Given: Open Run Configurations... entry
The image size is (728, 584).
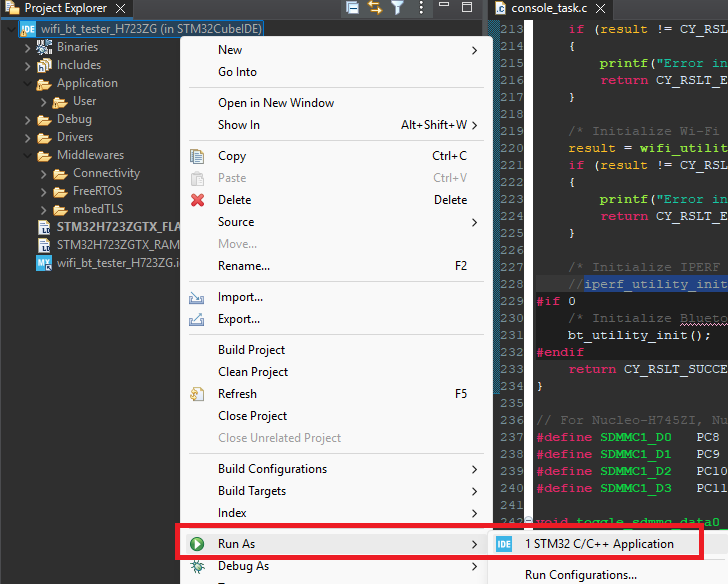Looking at the screenshot, I should click(580, 575).
